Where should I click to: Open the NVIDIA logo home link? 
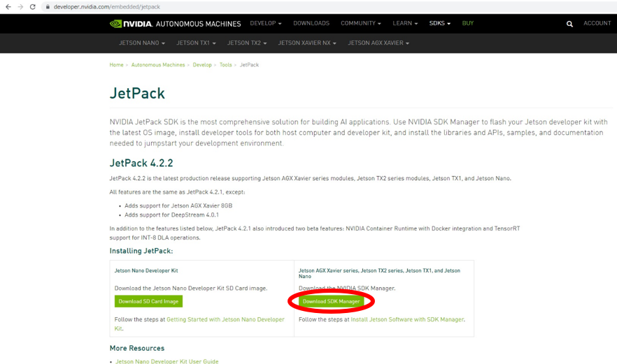click(x=131, y=24)
